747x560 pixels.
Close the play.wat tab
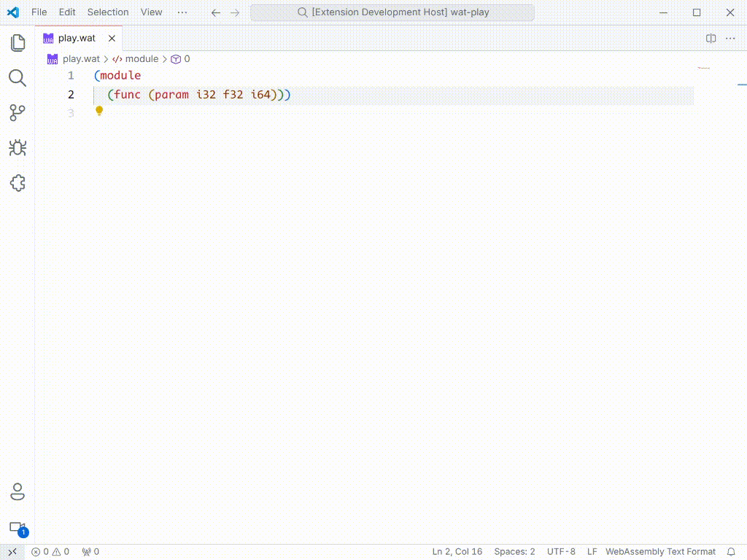click(112, 39)
